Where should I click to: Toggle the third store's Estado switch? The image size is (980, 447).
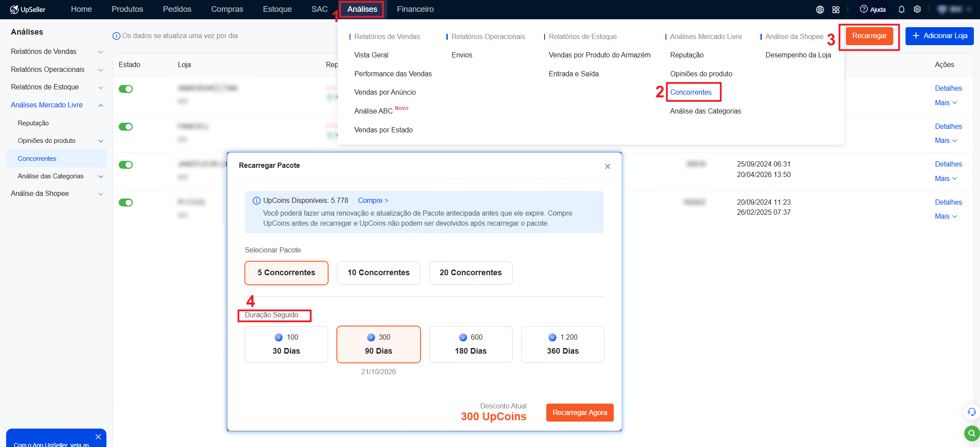point(126,165)
